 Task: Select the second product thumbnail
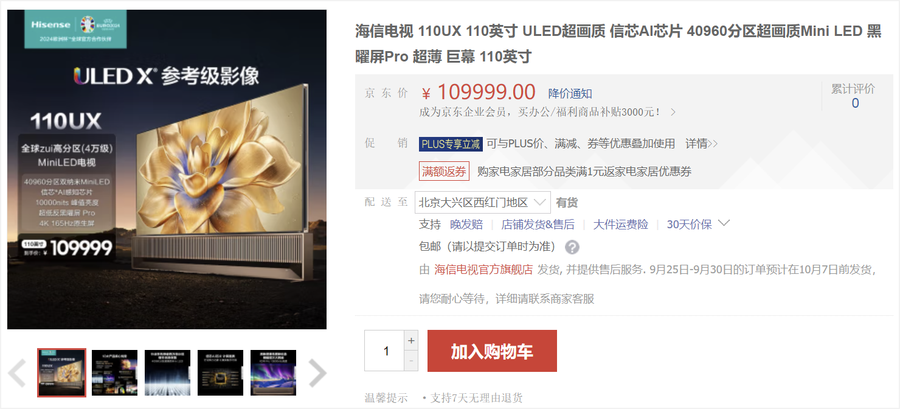(x=115, y=373)
